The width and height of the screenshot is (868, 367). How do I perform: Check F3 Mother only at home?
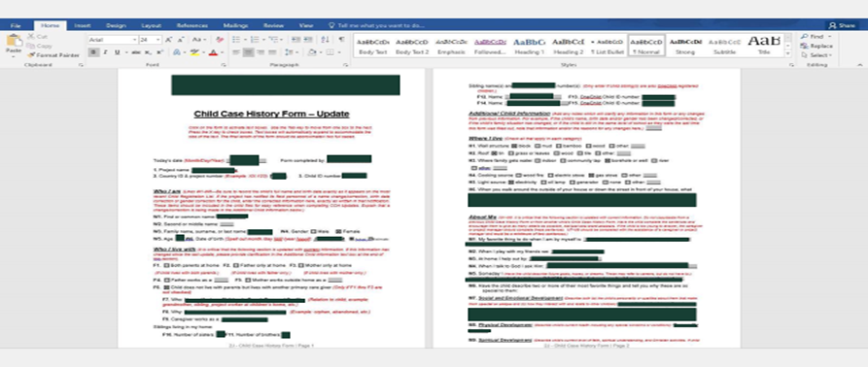pos(301,266)
